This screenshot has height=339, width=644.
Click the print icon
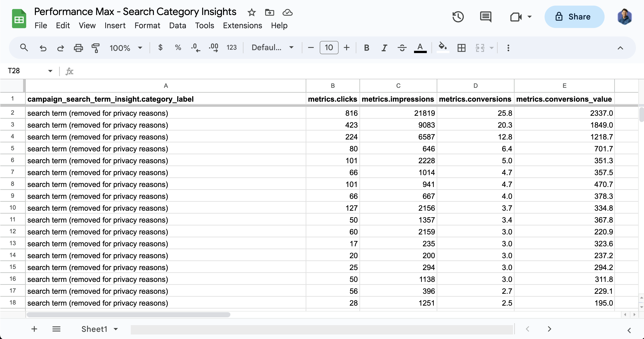click(78, 47)
